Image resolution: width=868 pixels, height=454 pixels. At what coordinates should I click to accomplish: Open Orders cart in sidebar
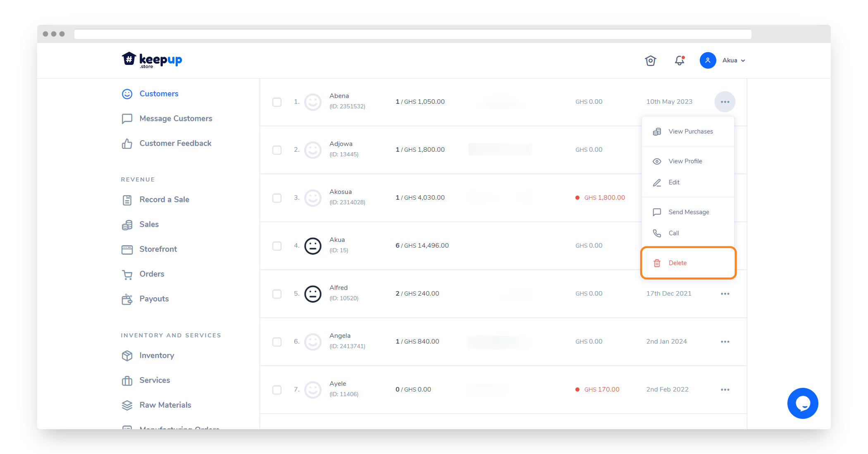(151, 274)
